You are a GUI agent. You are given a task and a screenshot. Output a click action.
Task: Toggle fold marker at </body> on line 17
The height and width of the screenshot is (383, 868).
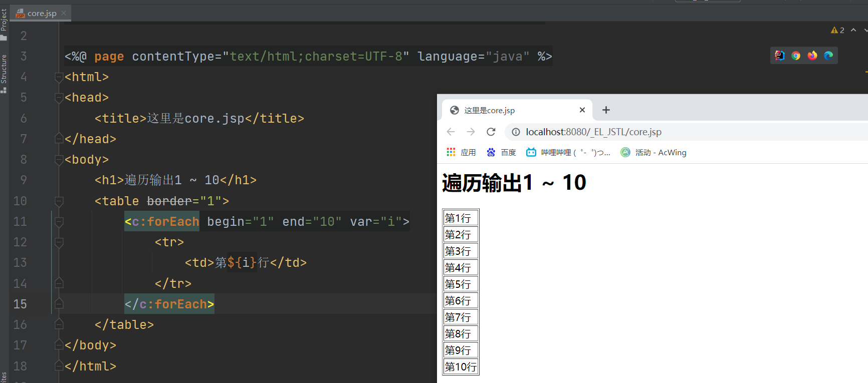[x=59, y=345]
